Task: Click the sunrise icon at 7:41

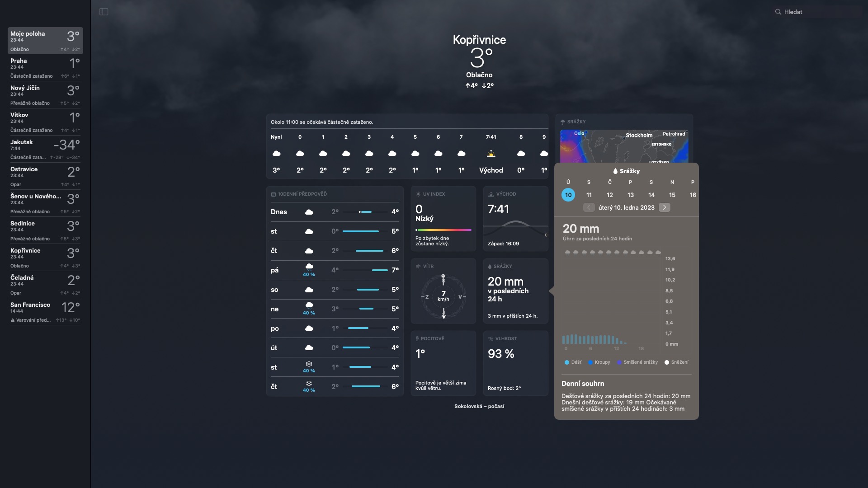Action: tap(491, 154)
